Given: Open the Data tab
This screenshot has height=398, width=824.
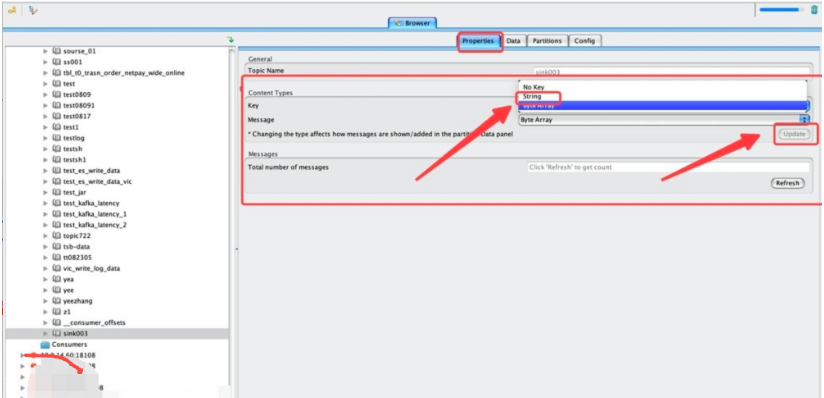Looking at the screenshot, I should pos(513,41).
